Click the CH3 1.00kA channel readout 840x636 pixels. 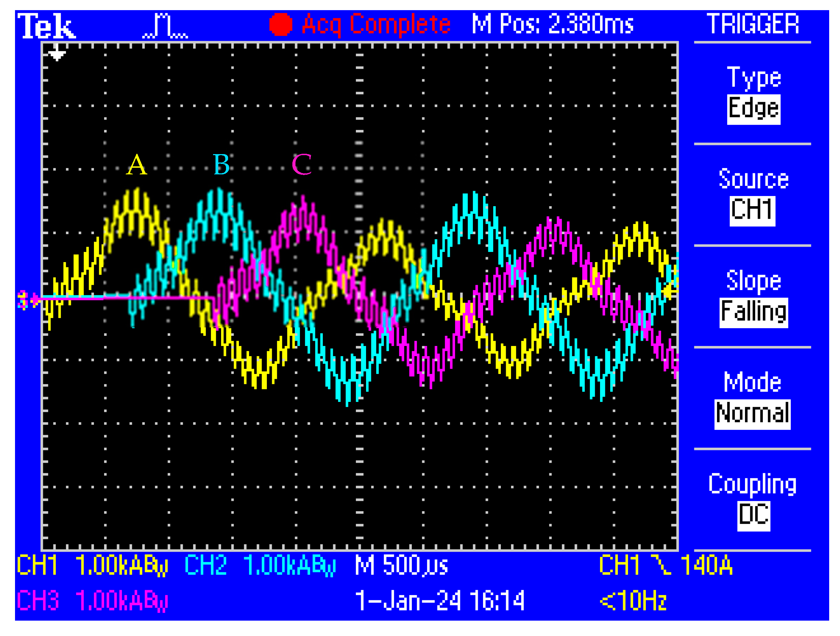(x=92, y=601)
